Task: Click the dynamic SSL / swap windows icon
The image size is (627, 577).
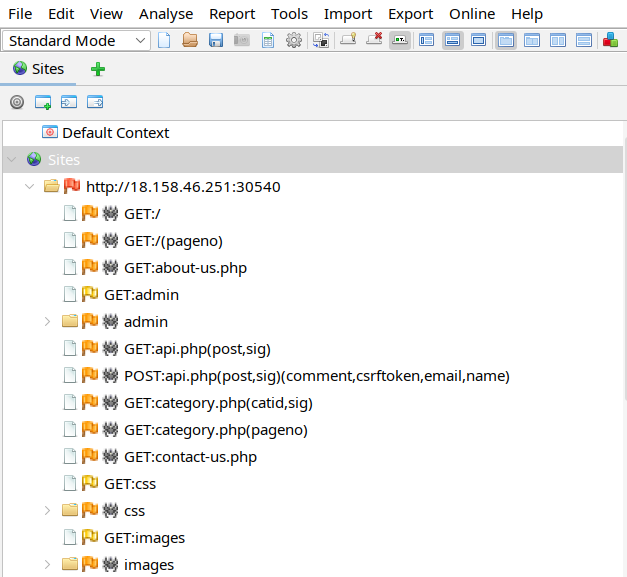Action: 321,40
